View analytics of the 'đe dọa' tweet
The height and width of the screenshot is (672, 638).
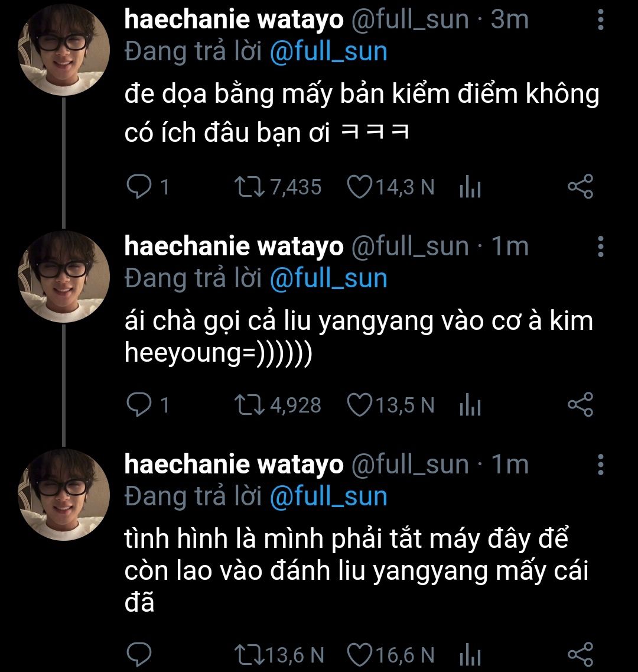(x=470, y=188)
